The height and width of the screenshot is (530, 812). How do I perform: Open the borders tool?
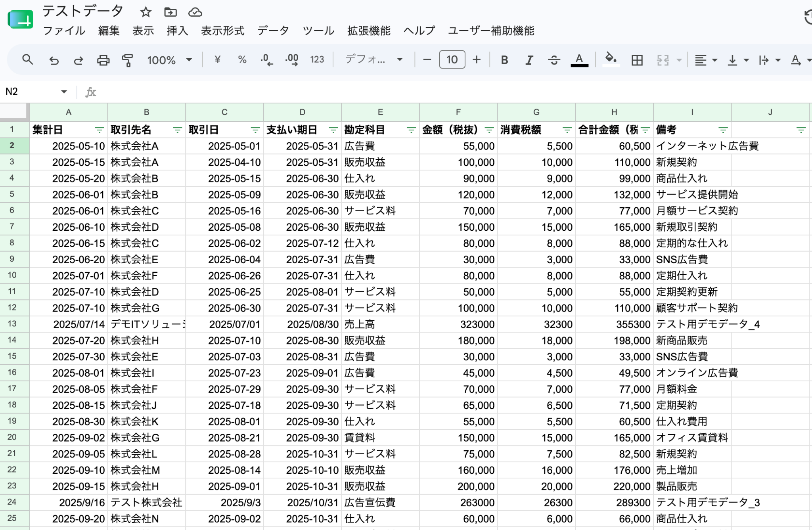(x=637, y=60)
